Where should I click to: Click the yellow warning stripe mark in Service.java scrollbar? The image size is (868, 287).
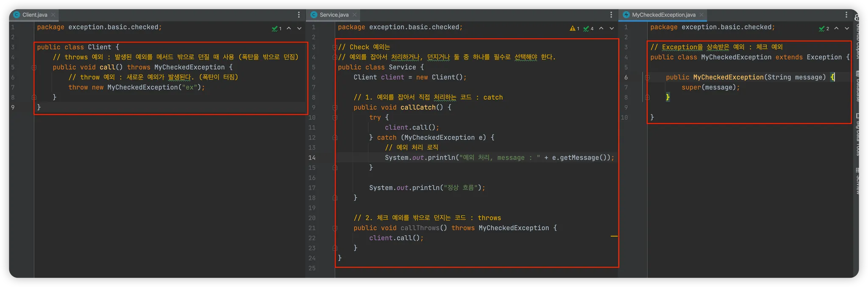[614, 236]
